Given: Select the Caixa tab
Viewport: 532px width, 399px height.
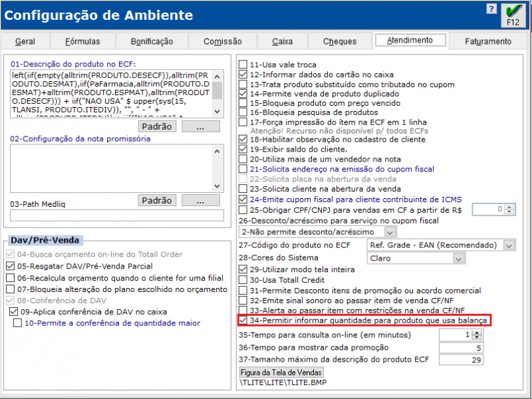Looking at the screenshot, I should coord(282,41).
